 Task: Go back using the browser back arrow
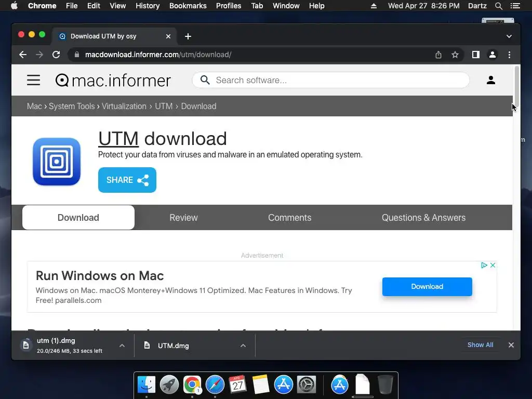(x=23, y=55)
